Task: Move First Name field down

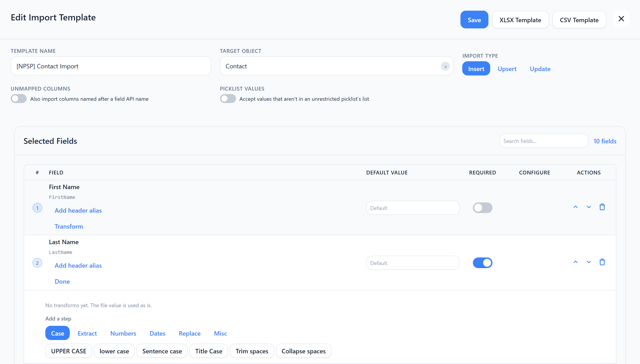Action: (589, 207)
